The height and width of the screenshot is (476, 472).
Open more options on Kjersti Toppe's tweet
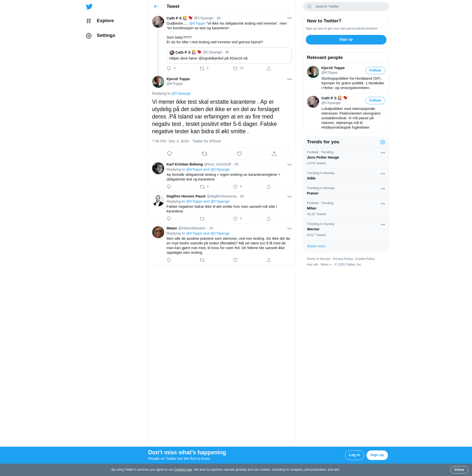tap(289, 79)
